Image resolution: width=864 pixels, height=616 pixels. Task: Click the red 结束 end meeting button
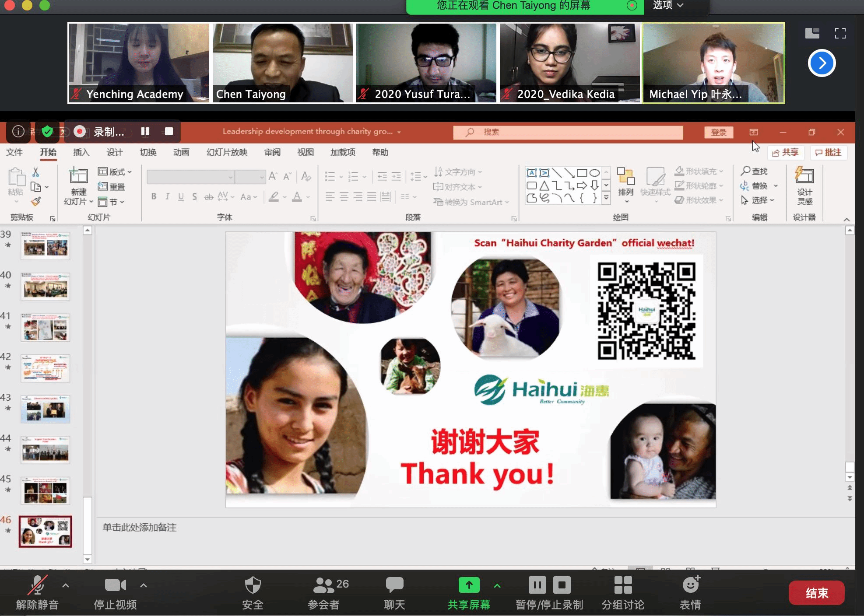[x=816, y=593]
